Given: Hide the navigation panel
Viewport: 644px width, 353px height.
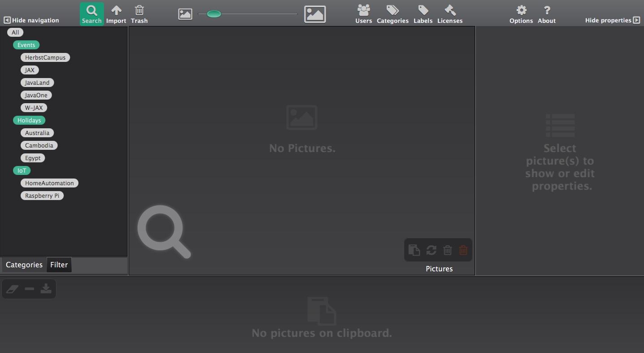Looking at the screenshot, I should [x=31, y=20].
